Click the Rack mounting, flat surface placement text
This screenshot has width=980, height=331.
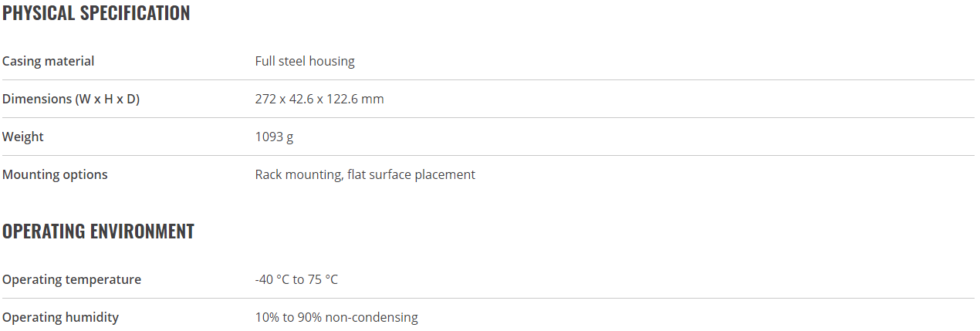[x=365, y=174]
